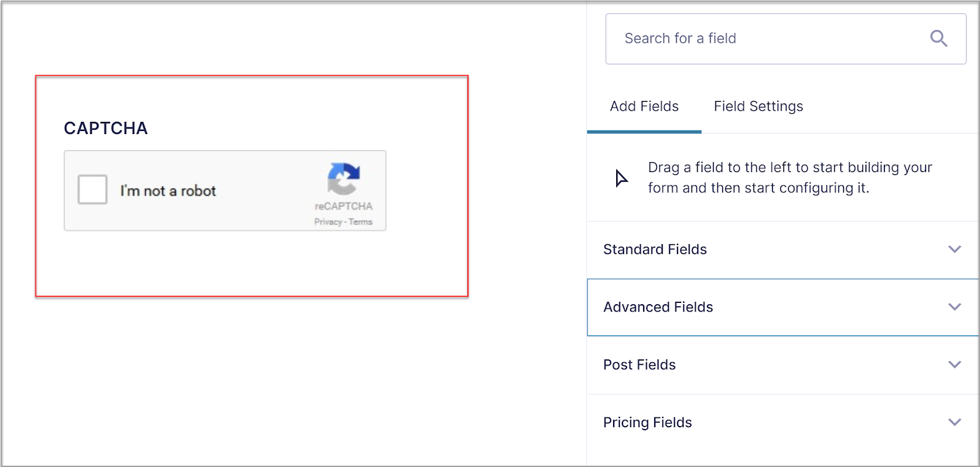The height and width of the screenshot is (467, 980).
Task: Select the Add Fields tab
Action: point(644,106)
